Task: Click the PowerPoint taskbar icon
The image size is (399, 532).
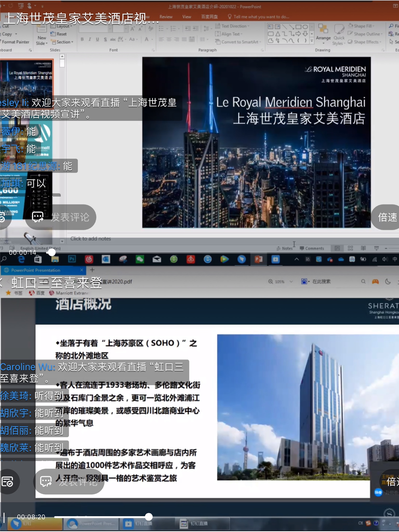Action: coord(258,259)
